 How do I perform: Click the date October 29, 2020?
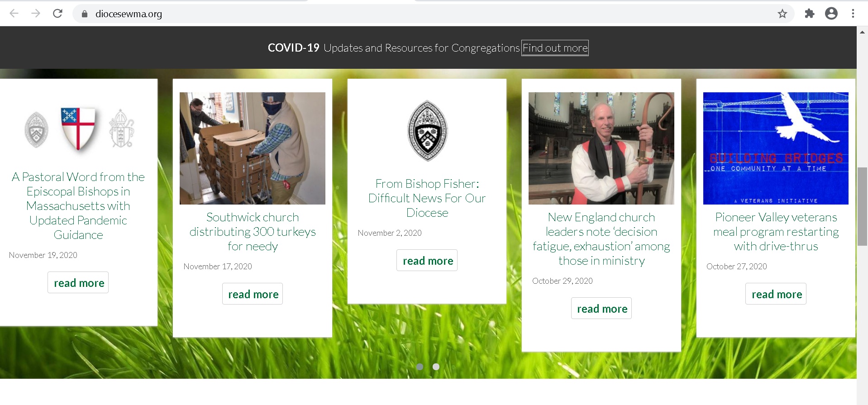[563, 281]
